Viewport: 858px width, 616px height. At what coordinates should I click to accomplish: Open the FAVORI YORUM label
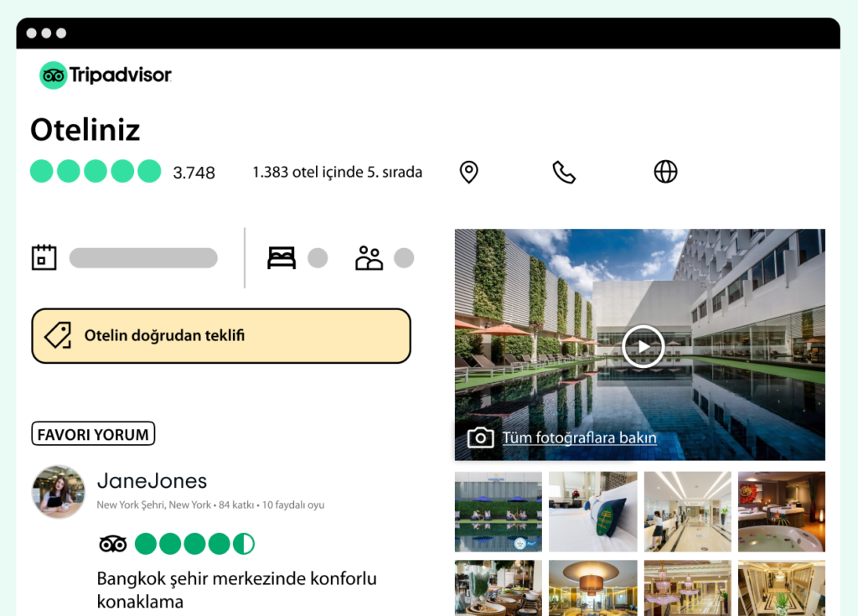(x=93, y=433)
